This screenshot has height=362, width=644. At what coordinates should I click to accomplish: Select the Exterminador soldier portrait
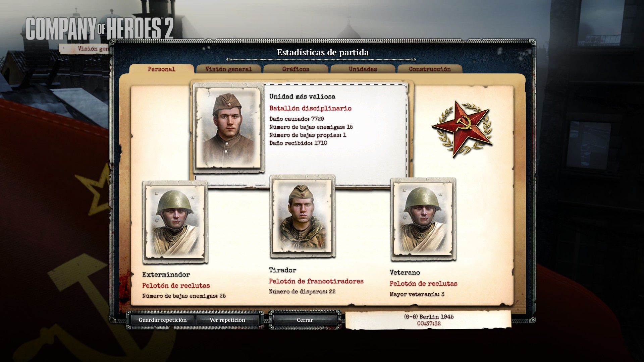click(175, 222)
